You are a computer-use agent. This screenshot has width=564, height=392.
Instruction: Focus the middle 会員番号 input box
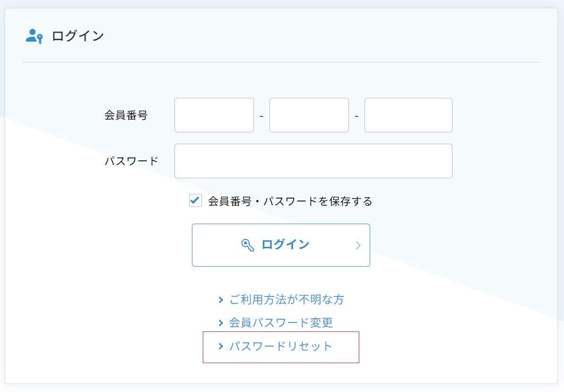click(309, 115)
